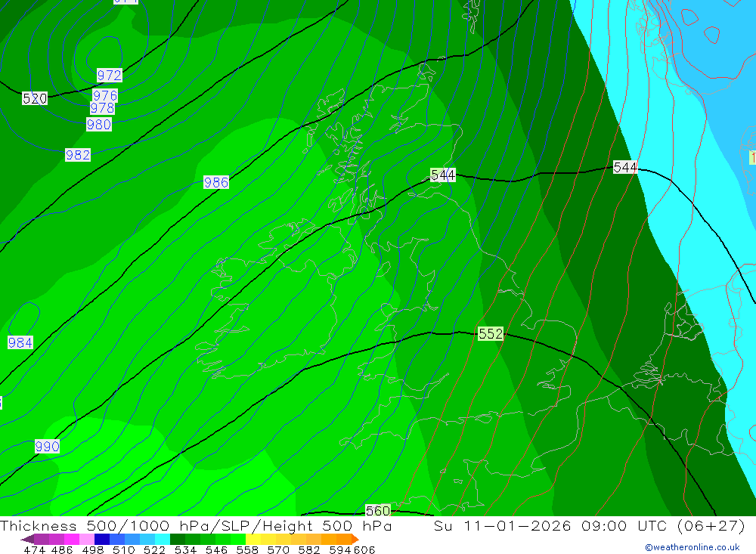Click the 986 isobar label
This screenshot has width=756, height=554.
click(x=216, y=182)
